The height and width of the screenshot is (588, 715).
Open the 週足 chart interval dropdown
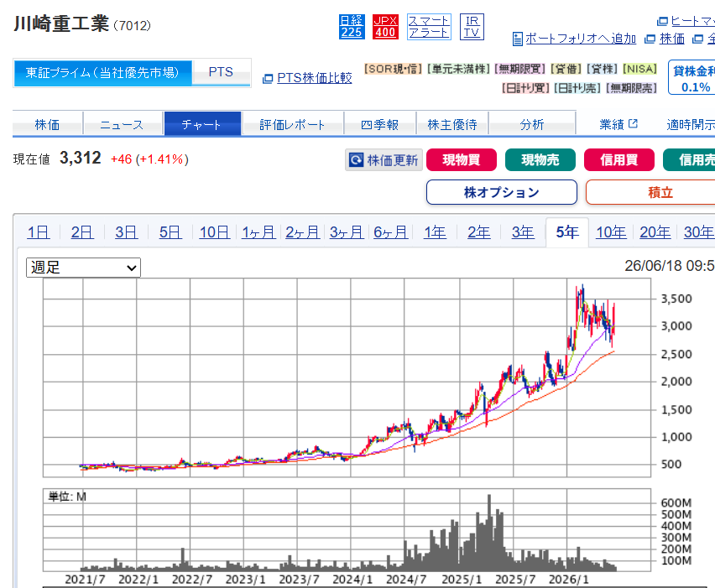83,268
